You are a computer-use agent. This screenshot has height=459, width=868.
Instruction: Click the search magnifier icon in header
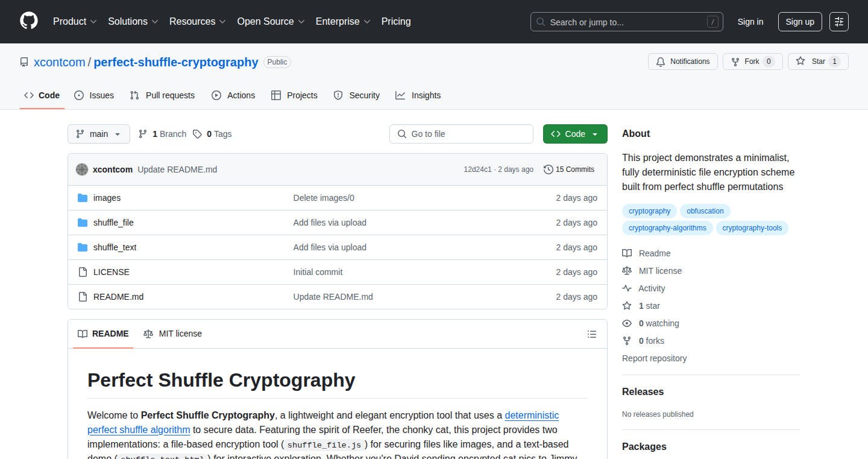point(541,22)
